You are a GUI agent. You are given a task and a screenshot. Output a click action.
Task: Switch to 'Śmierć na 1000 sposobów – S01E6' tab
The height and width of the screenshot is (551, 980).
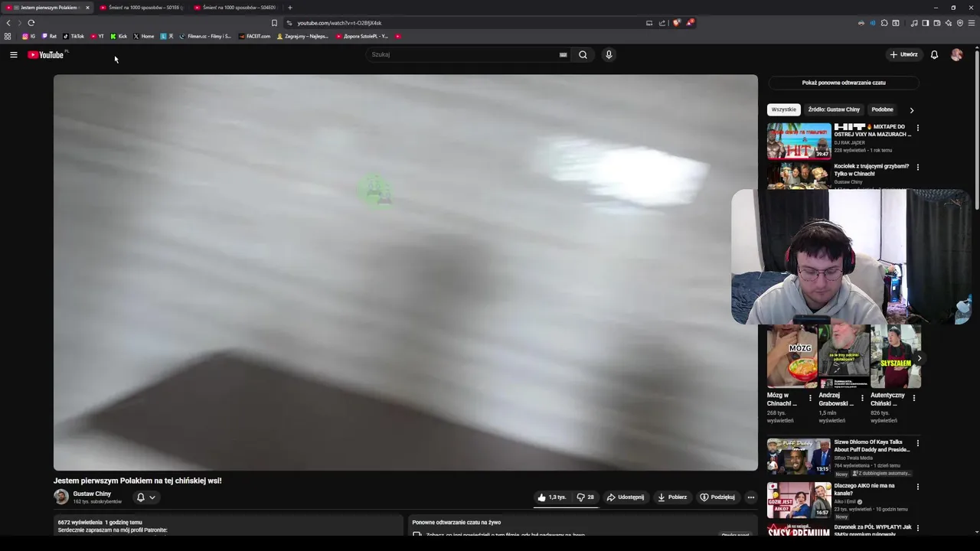[142, 8]
